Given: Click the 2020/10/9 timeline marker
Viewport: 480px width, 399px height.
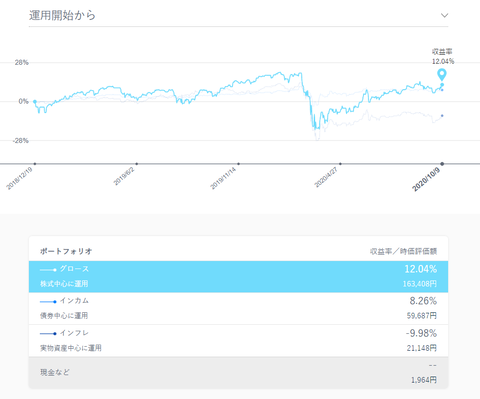Looking at the screenshot, I should coord(442,164).
